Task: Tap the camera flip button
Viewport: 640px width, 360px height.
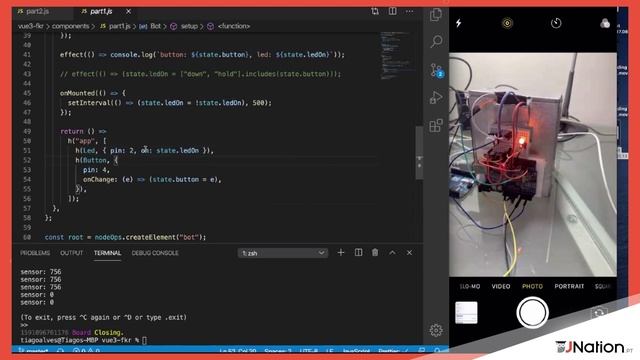Action: click(x=599, y=313)
